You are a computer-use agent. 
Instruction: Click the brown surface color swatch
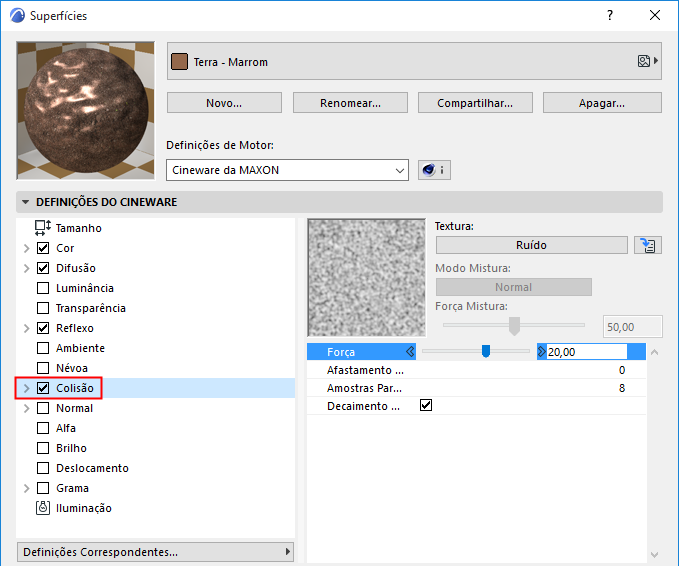point(179,61)
